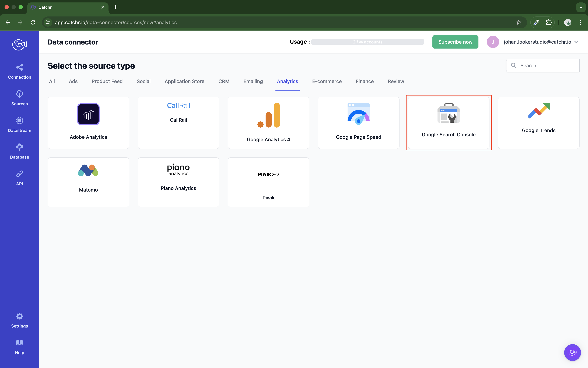Viewport: 588px width, 368px height.
Task: Click the Catchr logo in the sidebar
Action: click(19, 45)
